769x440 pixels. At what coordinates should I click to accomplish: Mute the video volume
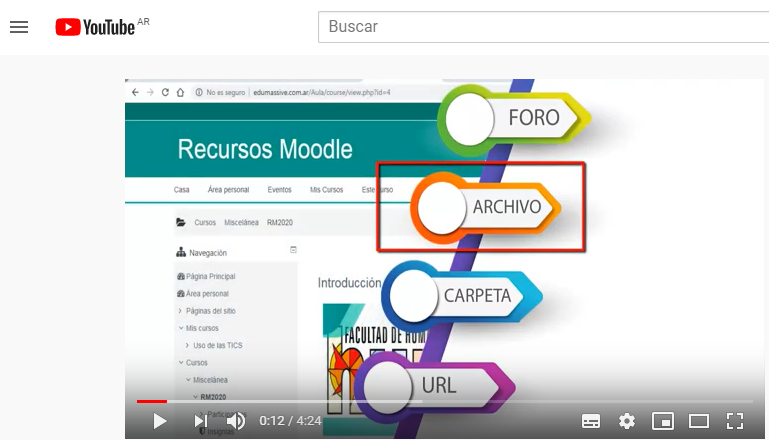(x=236, y=421)
